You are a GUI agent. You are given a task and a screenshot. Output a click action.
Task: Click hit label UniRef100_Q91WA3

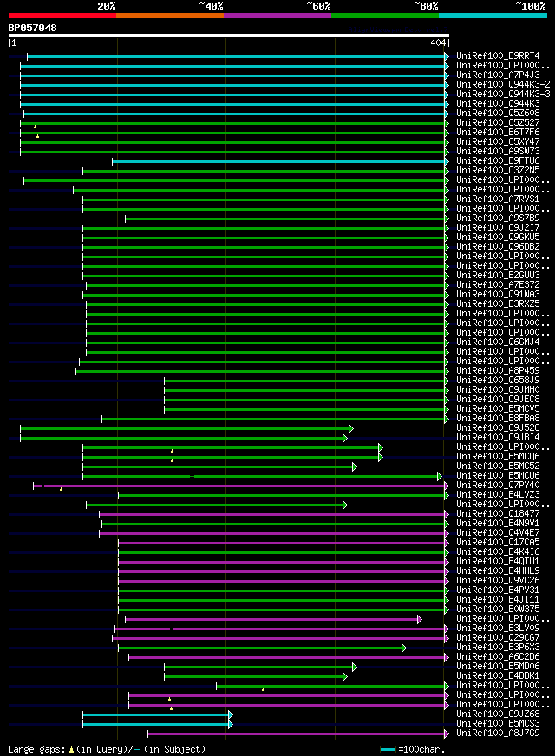[x=498, y=295]
